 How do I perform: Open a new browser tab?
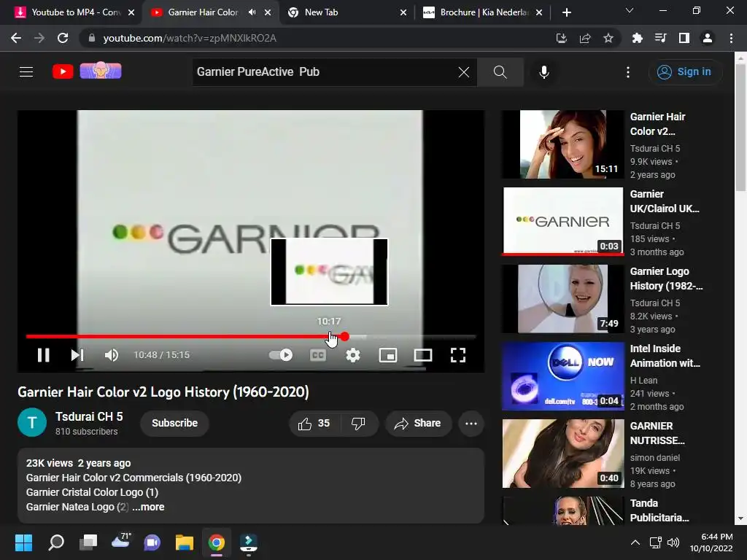pos(566,12)
